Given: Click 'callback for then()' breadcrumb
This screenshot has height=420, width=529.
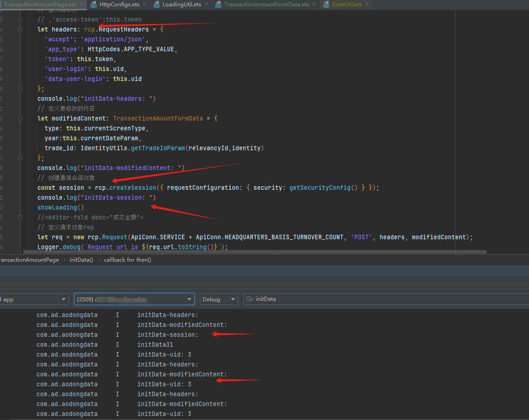Looking at the screenshot, I should tap(127, 260).
